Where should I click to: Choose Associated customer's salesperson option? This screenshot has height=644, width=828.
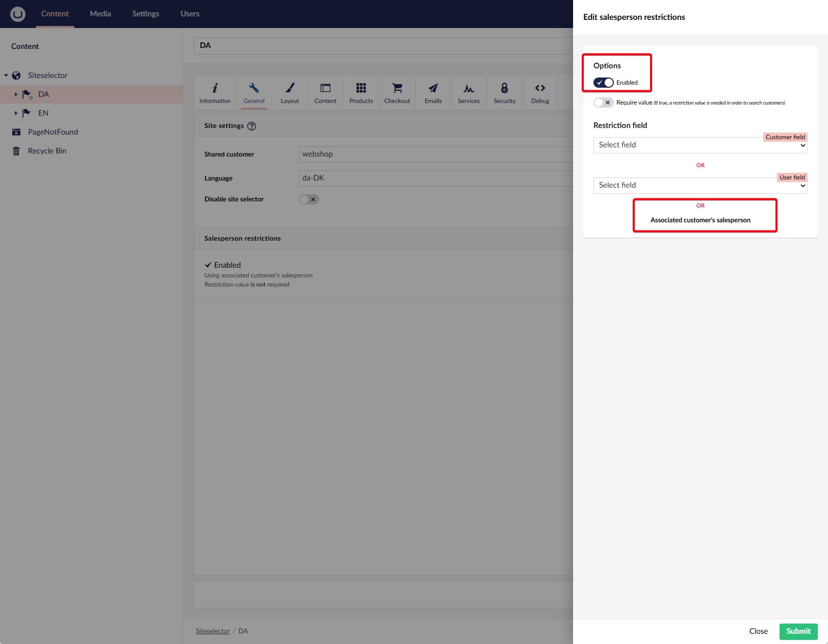[701, 220]
